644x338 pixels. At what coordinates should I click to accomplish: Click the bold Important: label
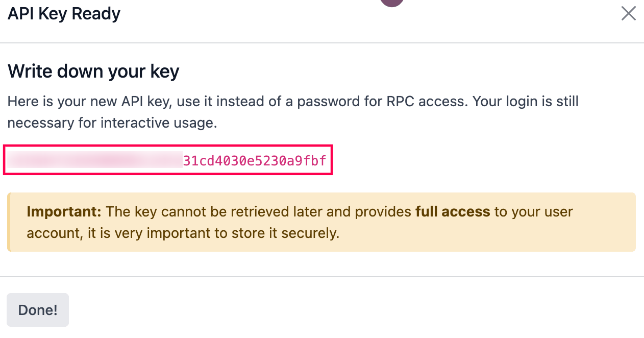point(64,211)
